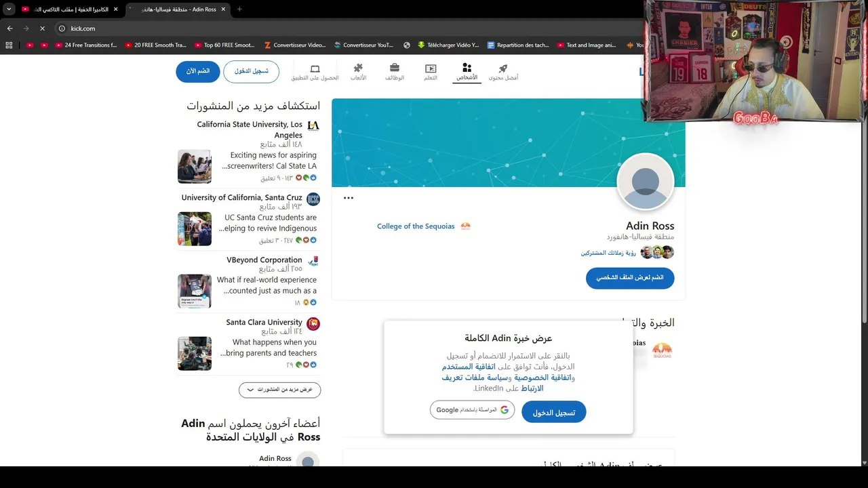Open the 24 Free Transitions bookmark
The width and height of the screenshot is (868, 488).
pos(86,45)
